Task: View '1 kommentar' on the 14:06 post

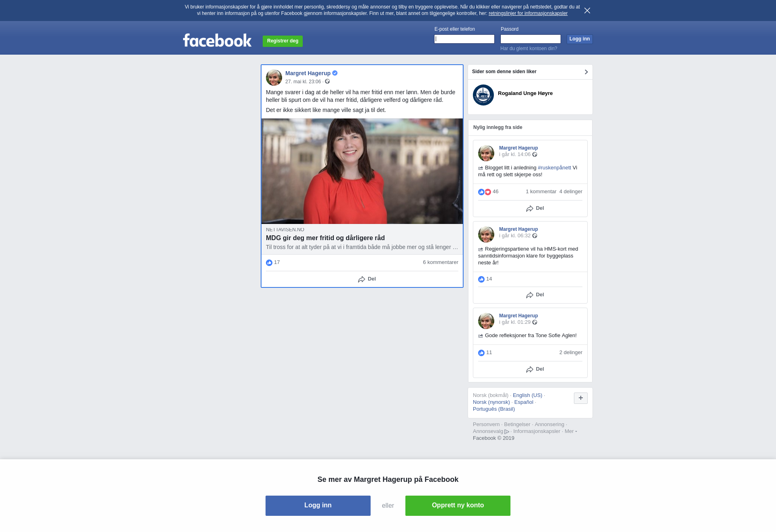Action: [541, 192]
